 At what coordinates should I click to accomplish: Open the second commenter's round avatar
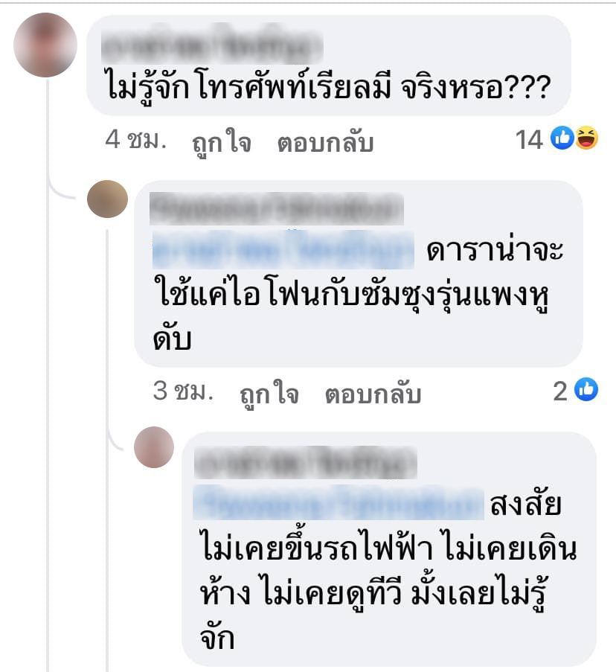point(108,199)
